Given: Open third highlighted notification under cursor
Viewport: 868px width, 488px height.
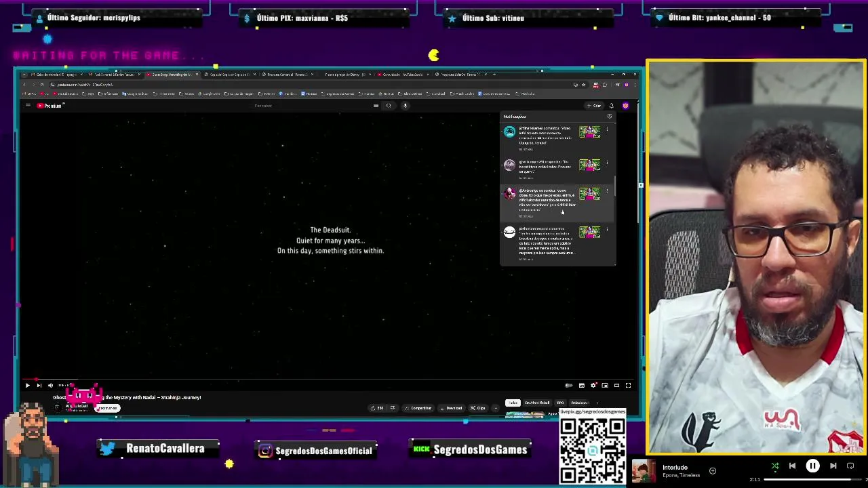Looking at the screenshot, I should click(x=557, y=202).
